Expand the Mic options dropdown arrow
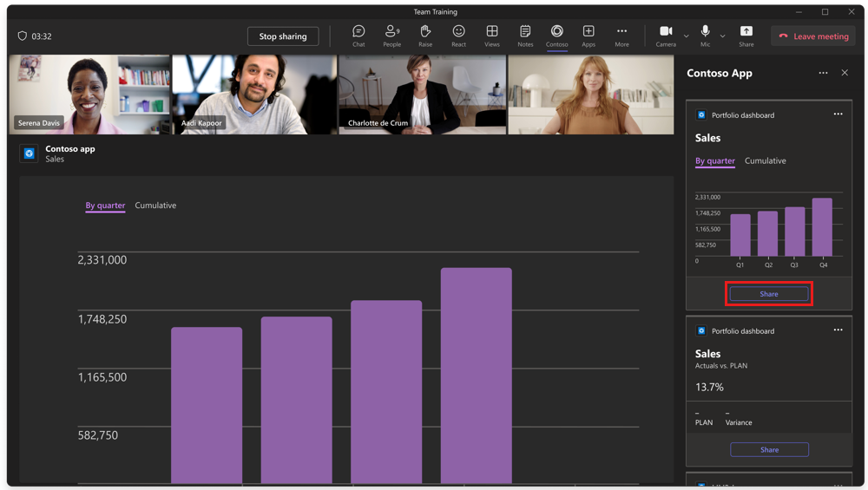The height and width of the screenshot is (490, 868). (x=722, y=36)
